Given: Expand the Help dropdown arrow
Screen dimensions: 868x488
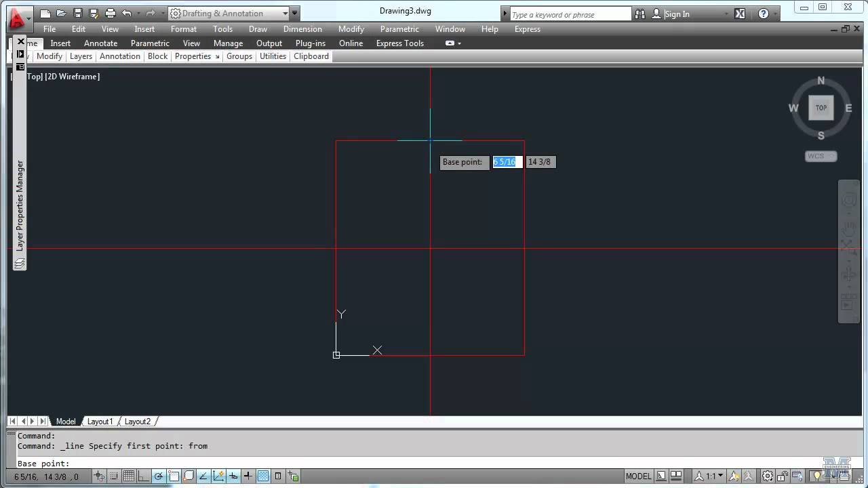Looking at the screenshot, I should pyautogui.click(x=776, y=14).
